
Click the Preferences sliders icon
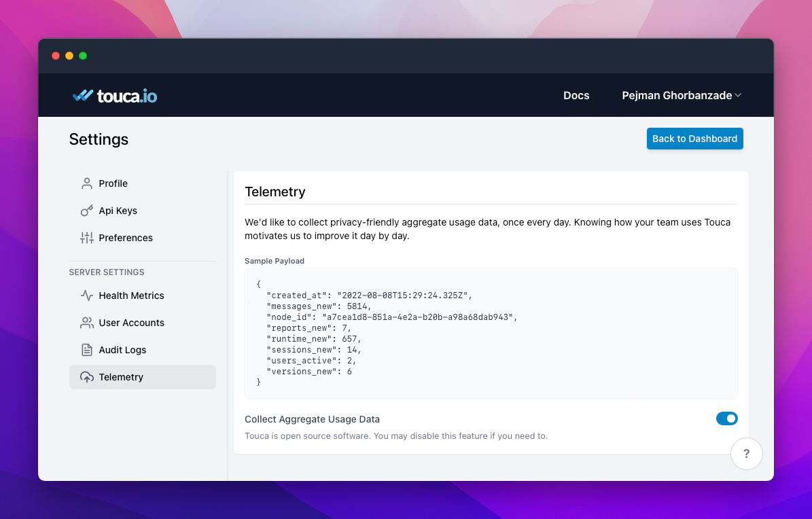[86, 238]
